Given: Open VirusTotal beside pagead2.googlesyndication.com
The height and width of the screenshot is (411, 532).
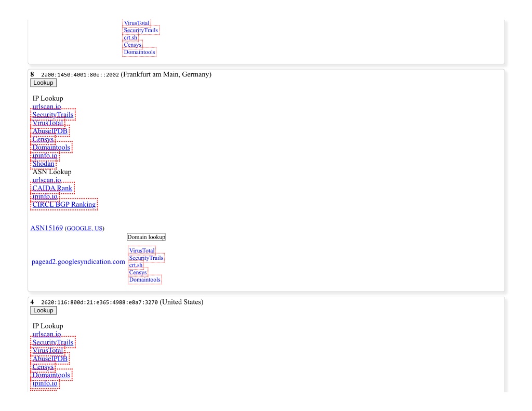Looking at the screenshot, I should 142,250.
